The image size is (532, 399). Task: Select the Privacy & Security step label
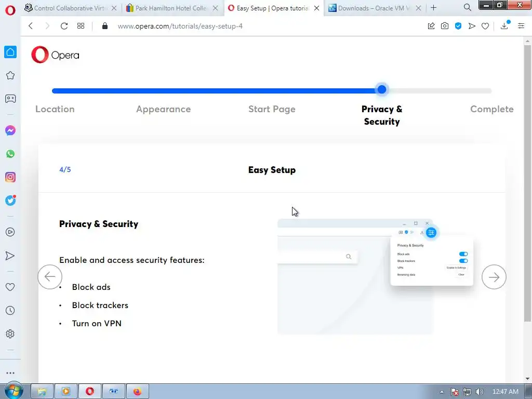[382, 115]
